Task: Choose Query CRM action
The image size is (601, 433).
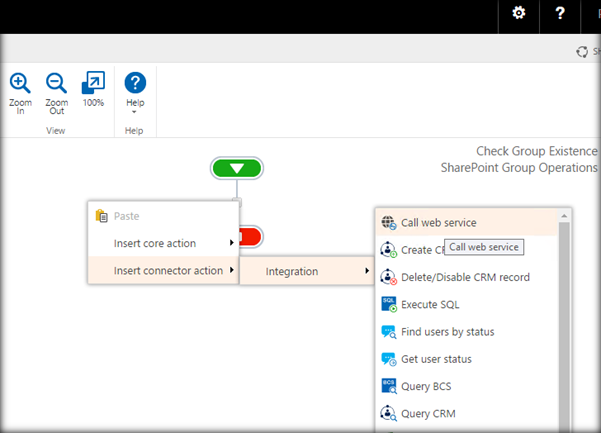Action: click(x=467, y=413)
